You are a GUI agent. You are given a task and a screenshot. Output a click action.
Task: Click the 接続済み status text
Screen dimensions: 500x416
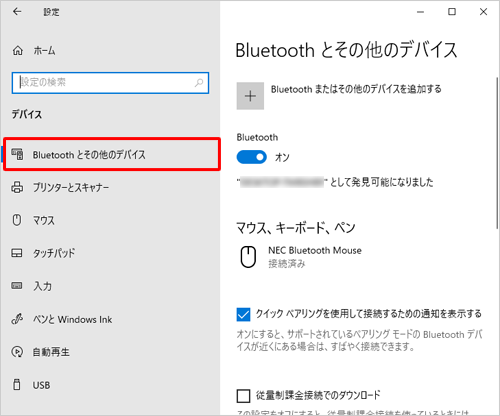[287, 264]
